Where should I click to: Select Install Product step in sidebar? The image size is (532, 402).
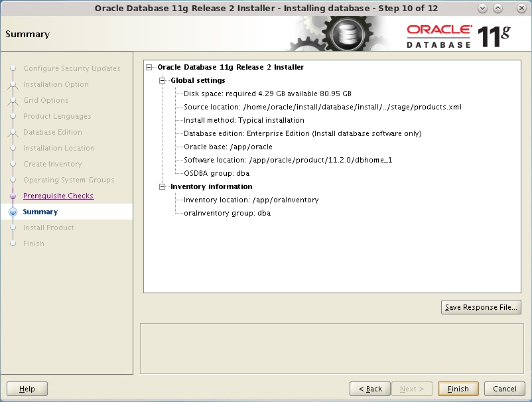pyautogui.click(x=48, y=228)
